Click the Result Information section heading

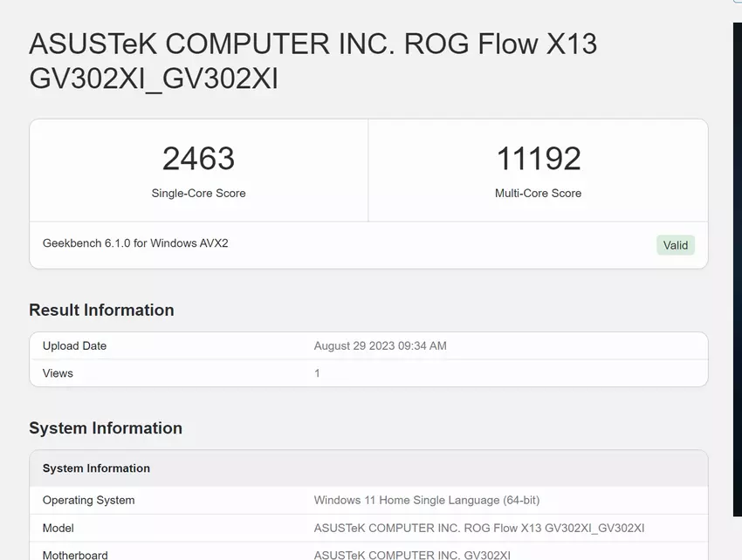click(x=101, y=310)
